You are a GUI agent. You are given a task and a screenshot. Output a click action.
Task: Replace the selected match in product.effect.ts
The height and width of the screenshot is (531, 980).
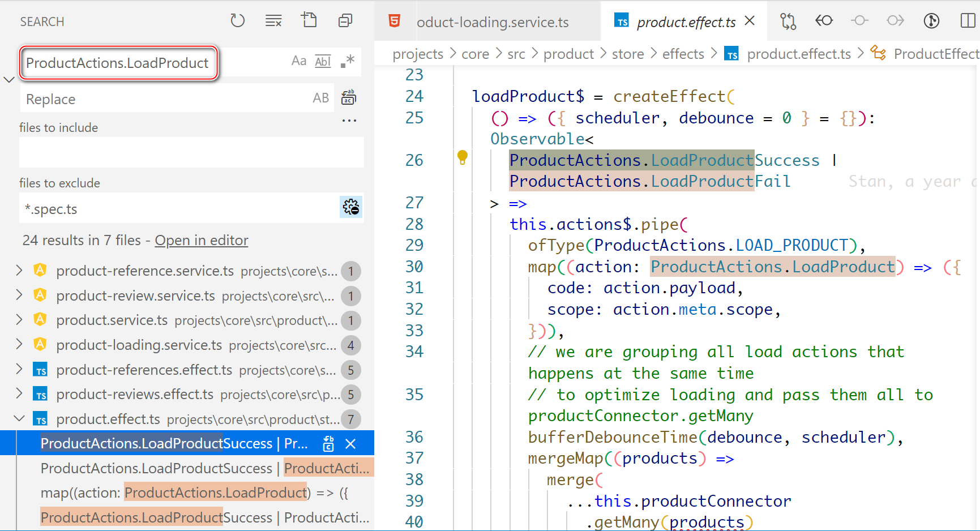[x=328, y=444]
